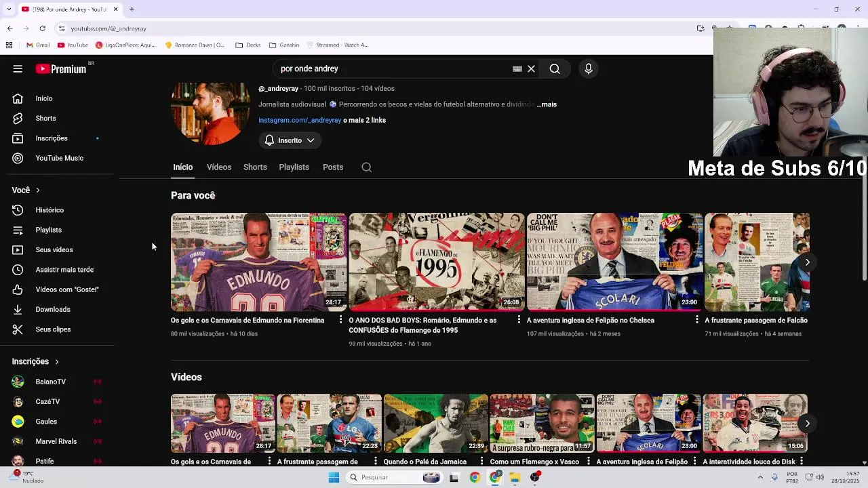The width and height of the screenshot is (868, 488).
Task: Show e mais 2 links
Action: (x=365, y=120)
